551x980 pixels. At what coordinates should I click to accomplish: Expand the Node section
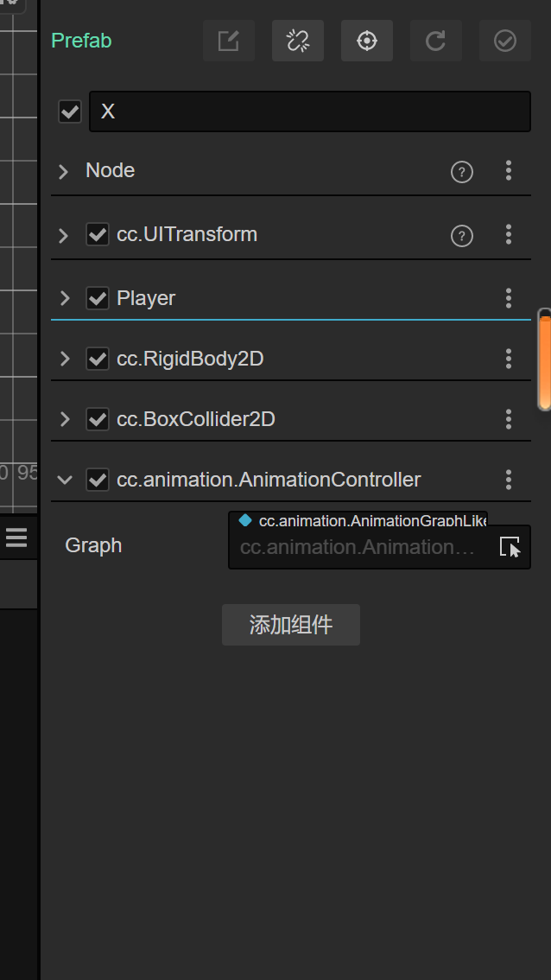click(64, 171)
